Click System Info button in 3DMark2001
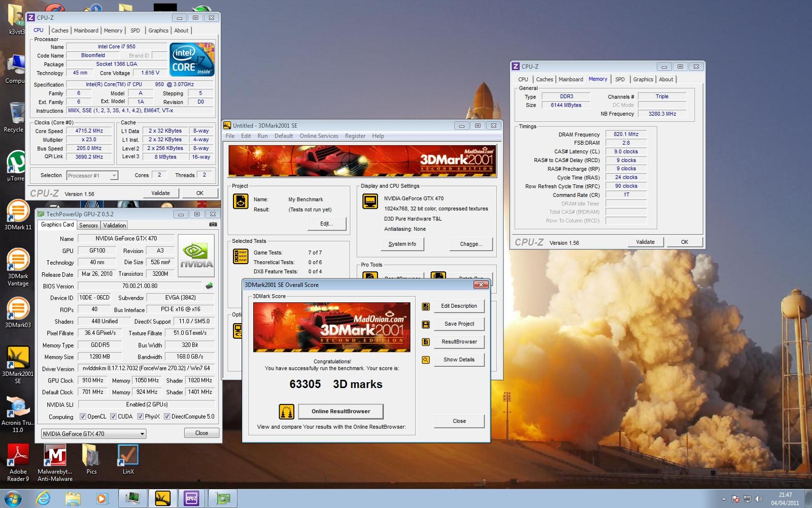 pyautogui.click(x=402, y=244)
